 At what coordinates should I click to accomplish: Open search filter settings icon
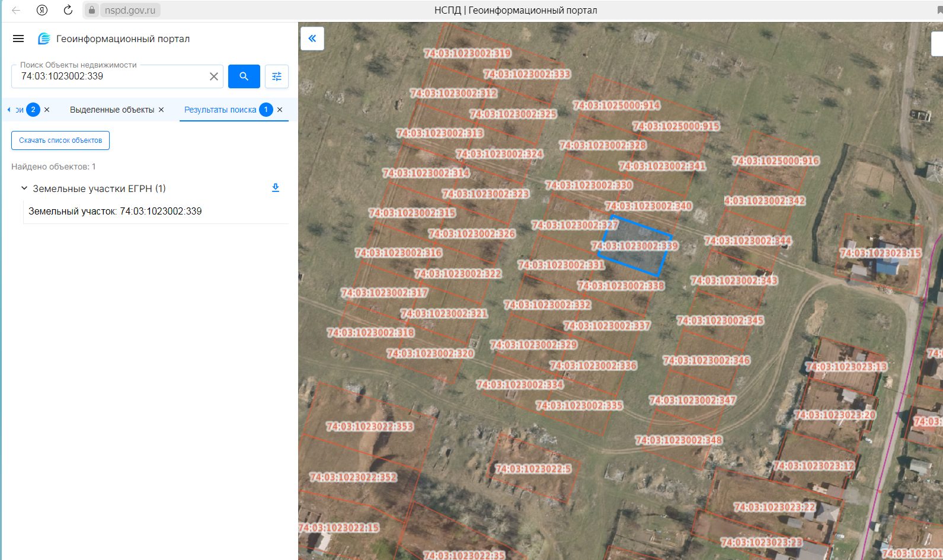tap(277, 76)
